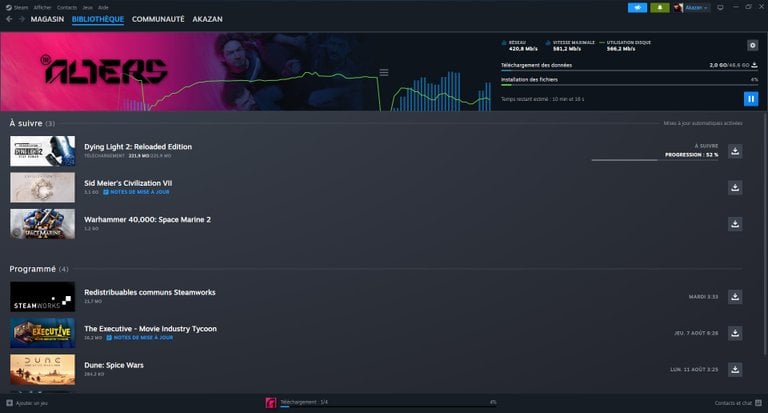768x413 pixels.
Task: Click Temps restant estimé text
Action: pos(542,99)
